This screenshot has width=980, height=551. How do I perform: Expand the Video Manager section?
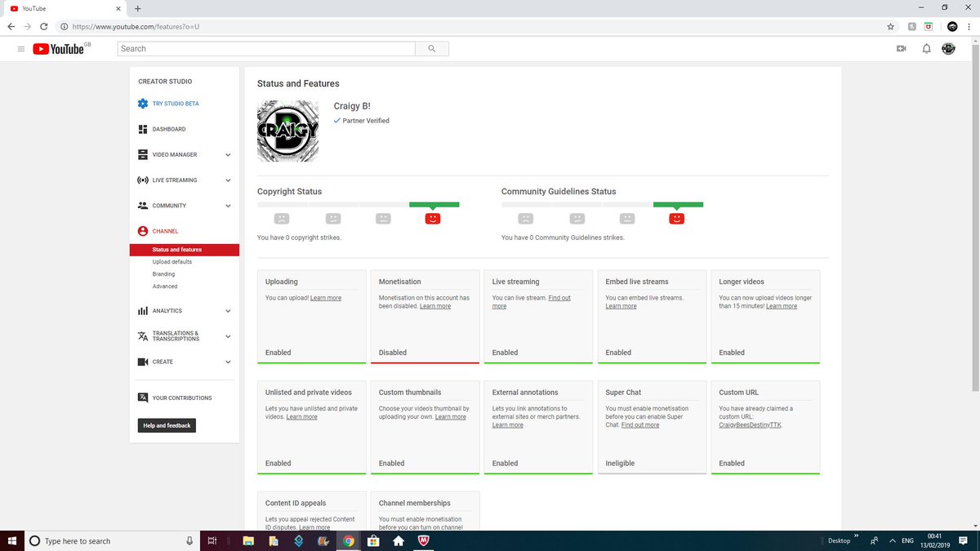tap(228, 155)
